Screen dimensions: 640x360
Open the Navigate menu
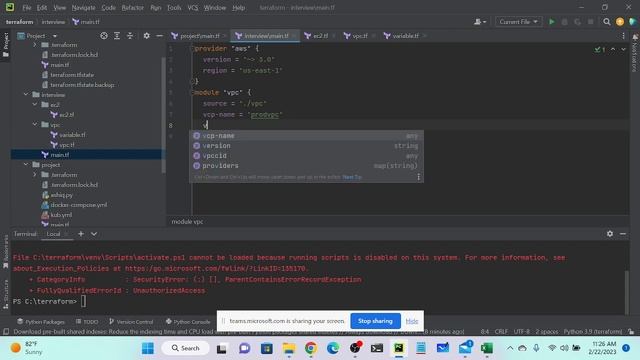coord(83,7)
